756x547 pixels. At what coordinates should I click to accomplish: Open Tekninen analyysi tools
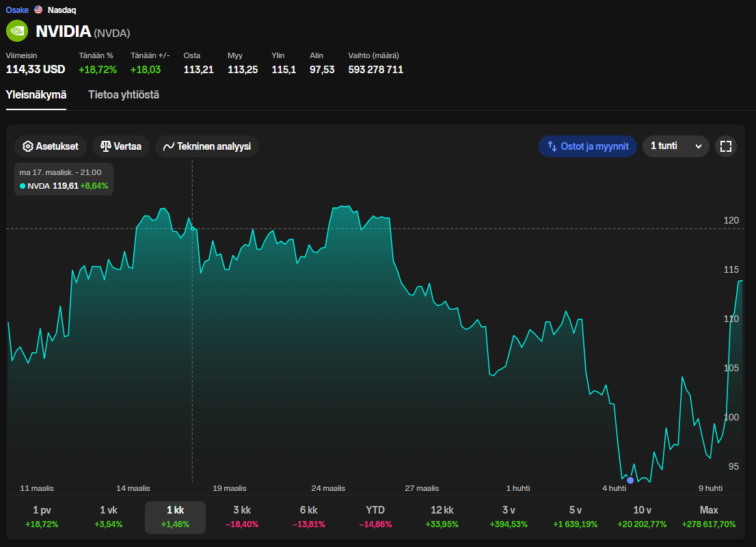(x=207, y=146)
